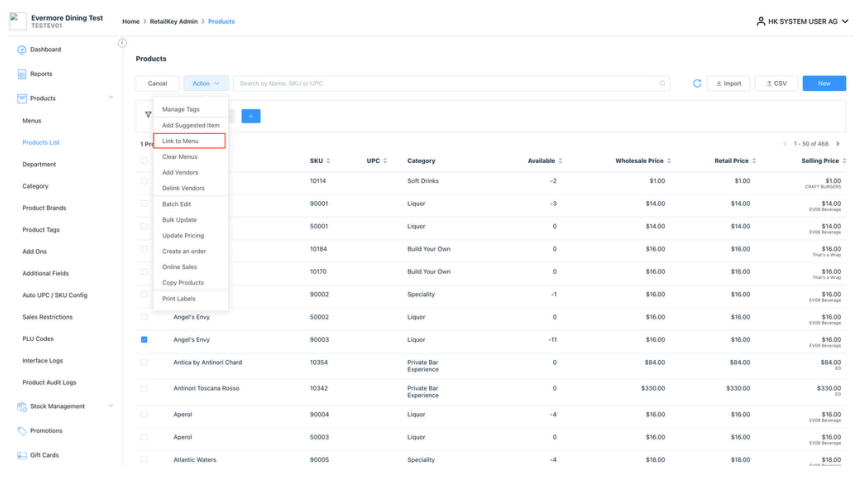Click the Promotions tag icon

(x=21, y=431)
